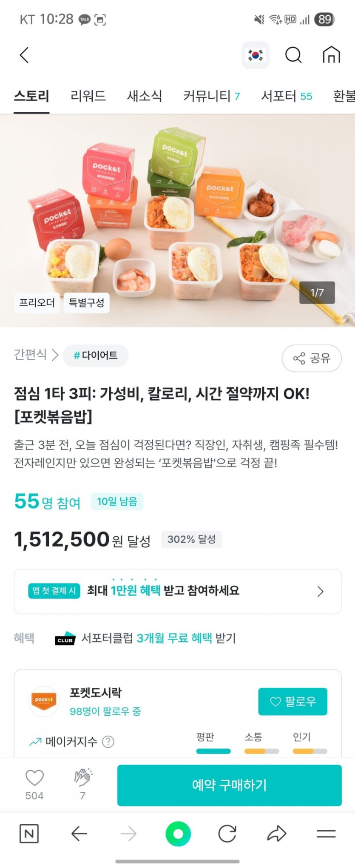Open the search magnifier icon
355x868 pixels.
point(293,55)
